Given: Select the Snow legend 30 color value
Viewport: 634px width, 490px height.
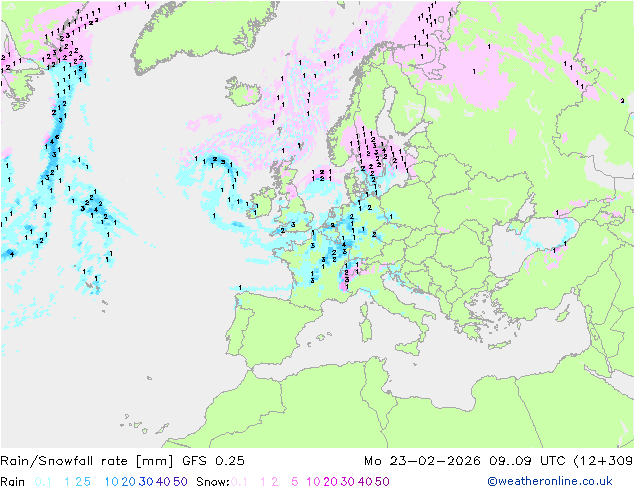Looking at the screenshot, I should (x=348, y=482).
